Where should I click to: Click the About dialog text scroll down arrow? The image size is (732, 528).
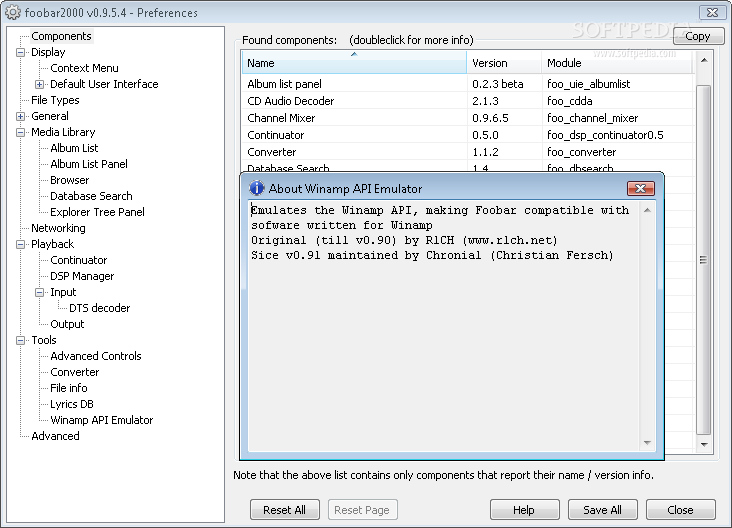pyautogui.click(x=647, y=443)
